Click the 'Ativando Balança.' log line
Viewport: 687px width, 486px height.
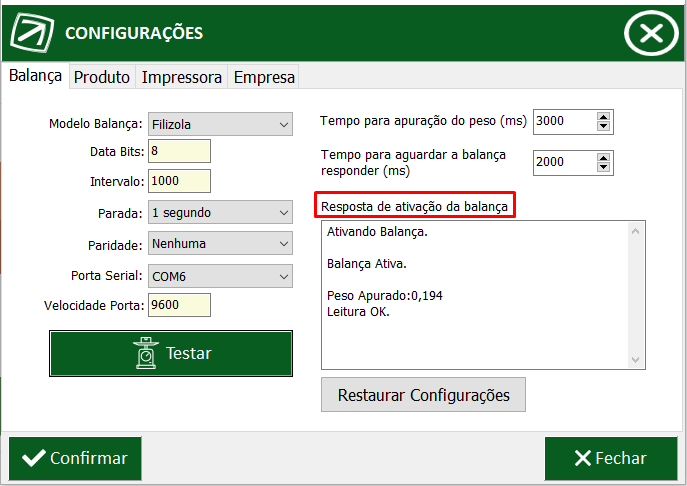377,232
